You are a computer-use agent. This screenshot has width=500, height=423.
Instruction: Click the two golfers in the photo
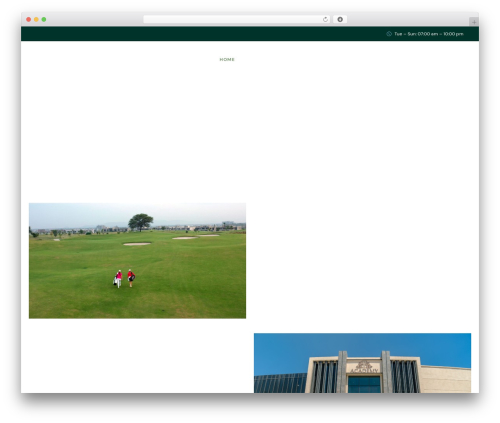tap(124, 279)
